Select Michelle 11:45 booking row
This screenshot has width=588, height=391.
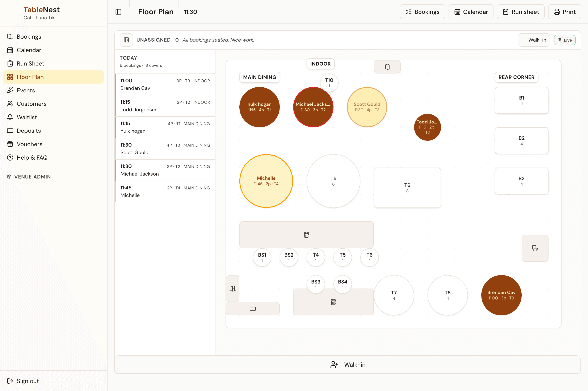point(165,192)
